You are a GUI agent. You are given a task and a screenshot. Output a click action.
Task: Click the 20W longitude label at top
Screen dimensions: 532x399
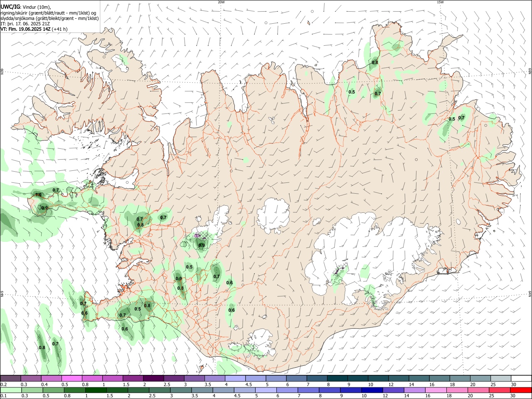point(221,2)
